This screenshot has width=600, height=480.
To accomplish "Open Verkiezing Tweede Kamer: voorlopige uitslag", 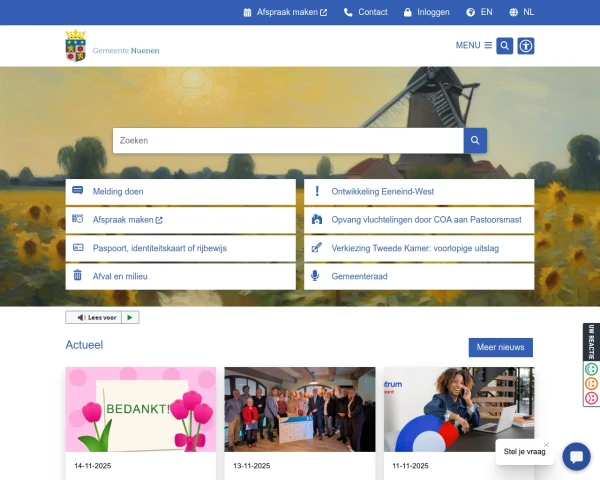I will coord(419,248).
